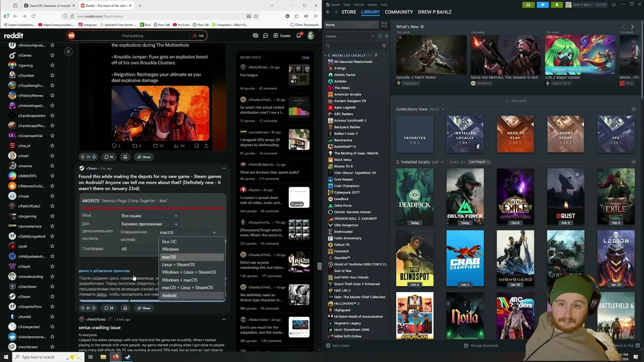Image resolution: width=644 pixels, height=362 pixels.
Task: Open Steam friends green button
Action: pyautogui.click(x=528, y=5)
